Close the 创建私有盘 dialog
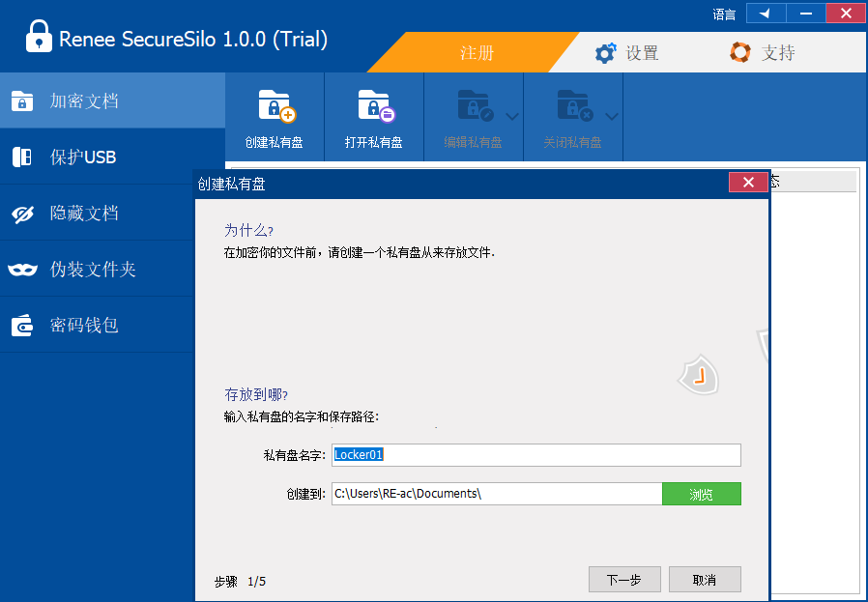 [748, 182]
